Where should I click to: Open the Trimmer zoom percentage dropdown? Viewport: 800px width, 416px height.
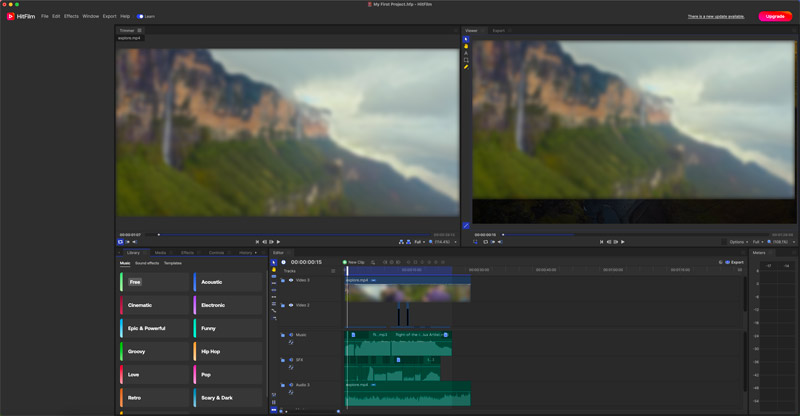(x=441, y=241)
